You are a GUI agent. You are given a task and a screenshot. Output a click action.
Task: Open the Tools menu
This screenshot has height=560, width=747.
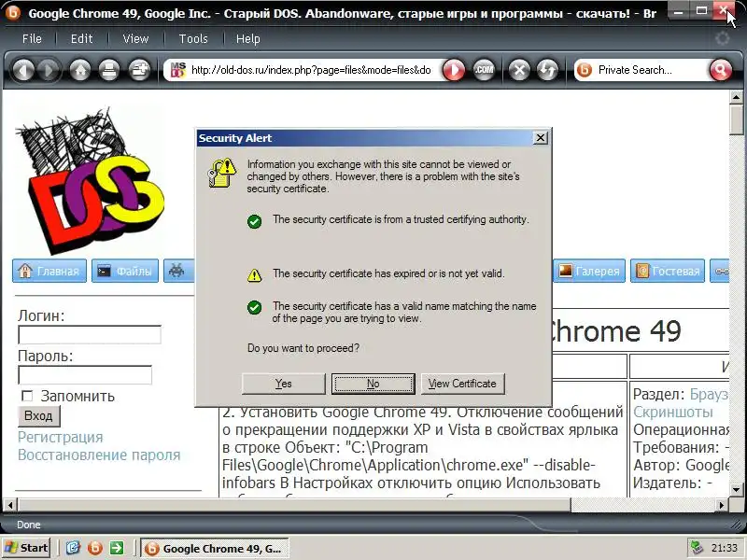[x=193, y=38]
